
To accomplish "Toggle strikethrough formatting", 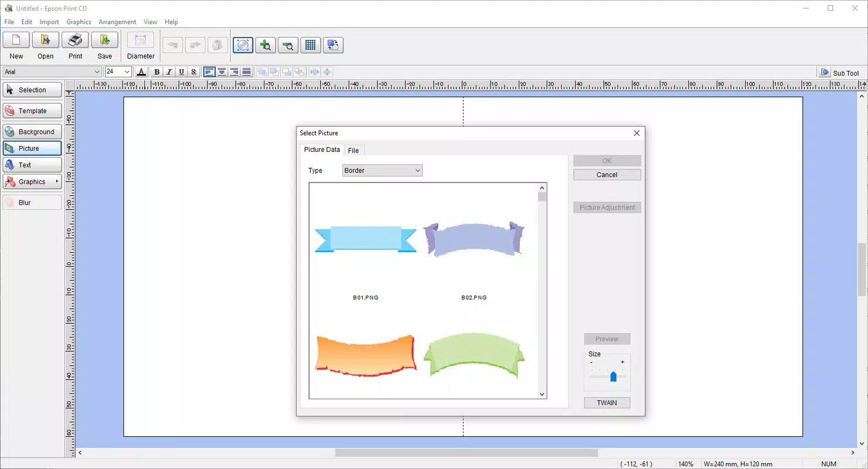I will point(194,72).
